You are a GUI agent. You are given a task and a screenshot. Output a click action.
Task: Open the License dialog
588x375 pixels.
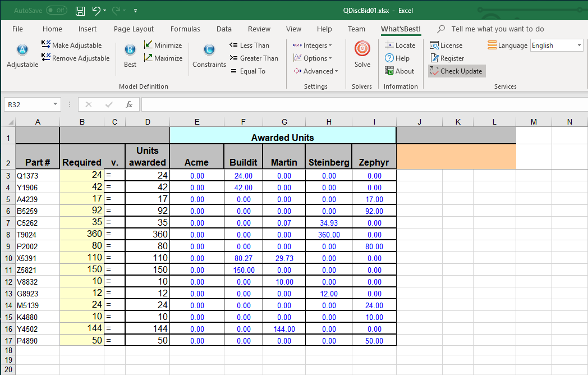446,45
